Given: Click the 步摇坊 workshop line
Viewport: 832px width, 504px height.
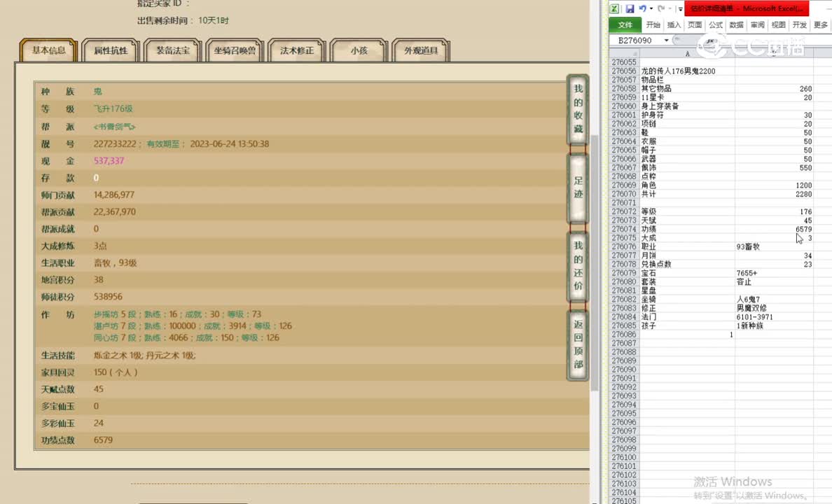Looking at the screenshot, I should [x=177, y=314].
